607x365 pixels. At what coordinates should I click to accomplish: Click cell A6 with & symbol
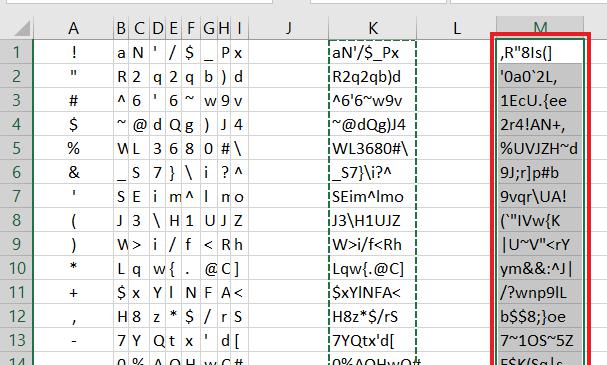[x=74, y=172]
